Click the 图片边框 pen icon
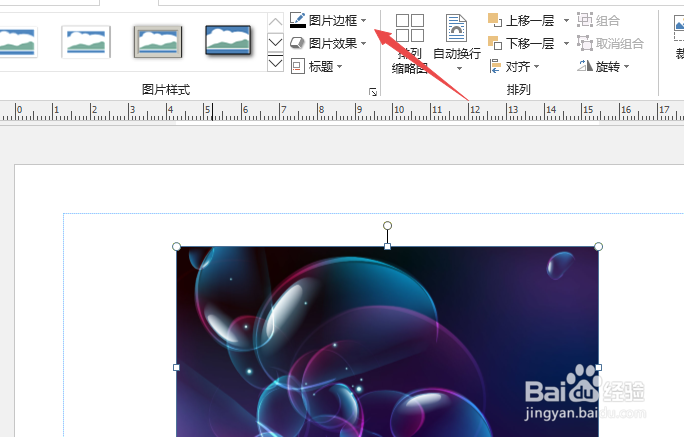The width and height of the screenshot is (684, 437). click(x=298, y=20)
